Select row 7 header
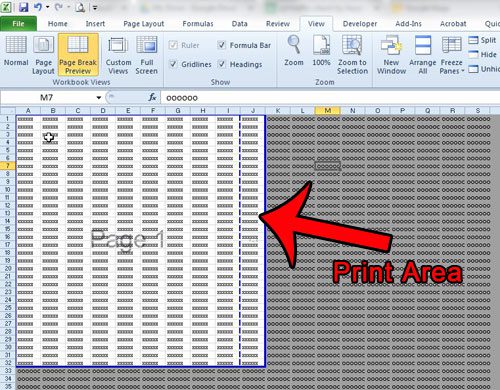Screen dimensions: 500x390 8,166
